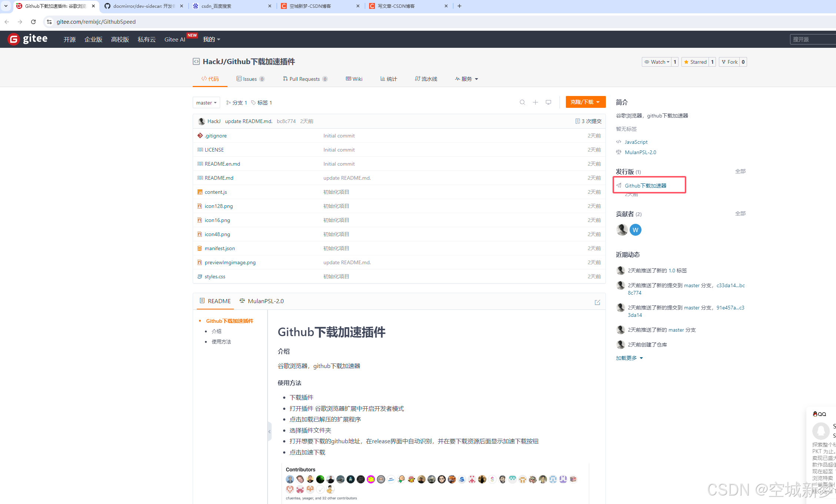This screenshot has height=504, width=836.
Task: Toggle the Starred button
Action: pyautogui.click(x=695, y=62)
